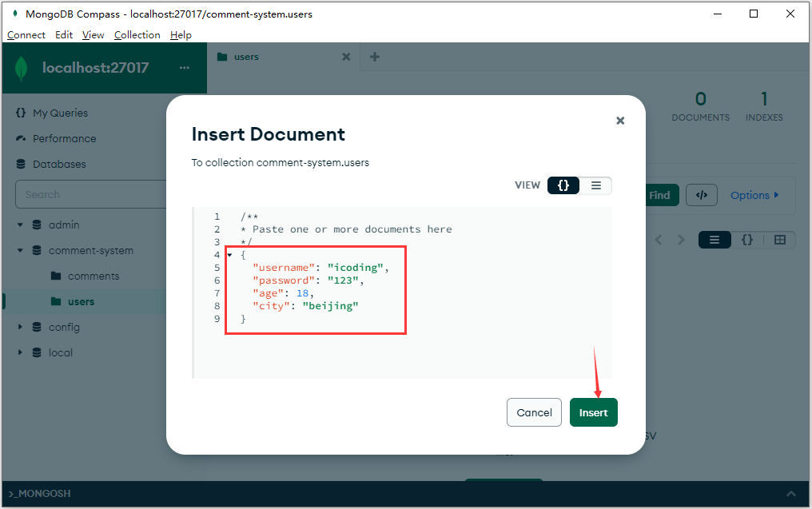Expand the local database node
This screenshot has width=812, height=509.
[x=21, y=352]
